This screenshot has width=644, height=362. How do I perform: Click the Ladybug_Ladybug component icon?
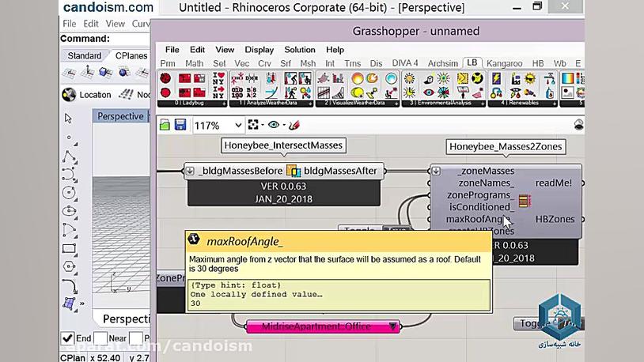click(165, 78)
